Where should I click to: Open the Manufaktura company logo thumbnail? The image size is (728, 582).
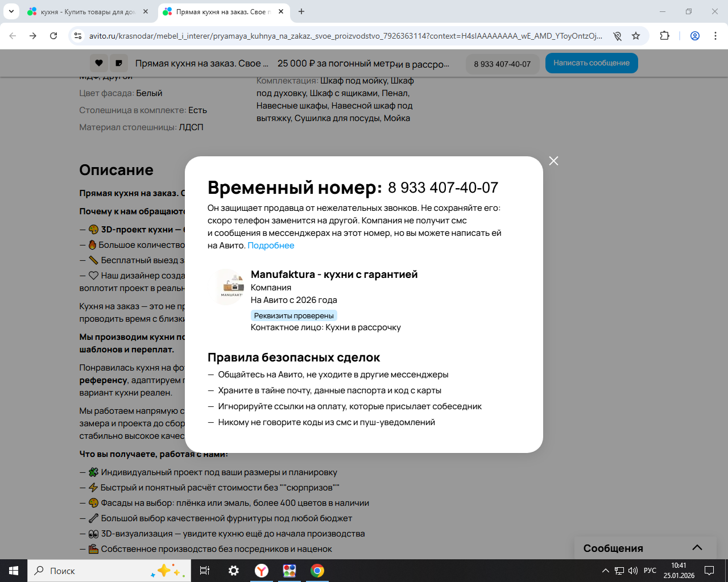click(230, 287)
